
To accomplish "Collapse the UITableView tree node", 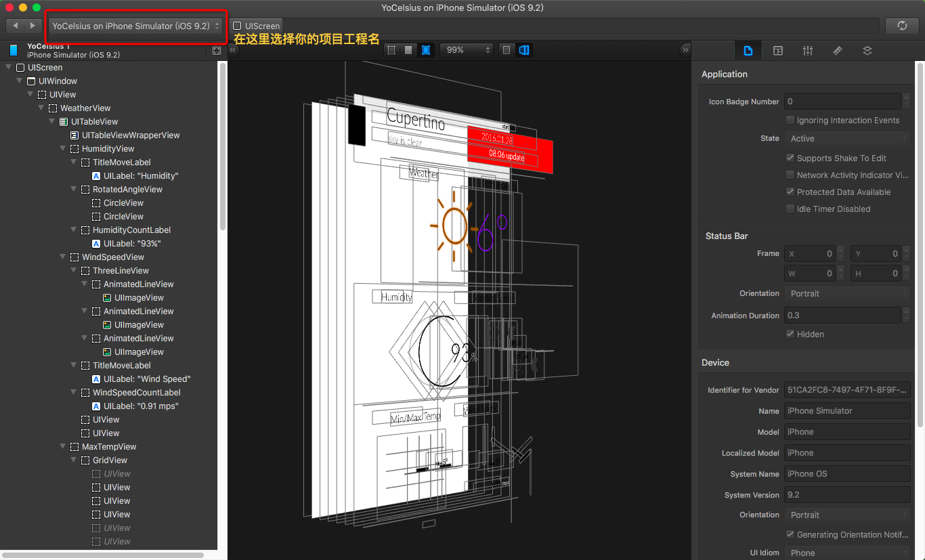I will pyautogui.click(x=51, y=122).
